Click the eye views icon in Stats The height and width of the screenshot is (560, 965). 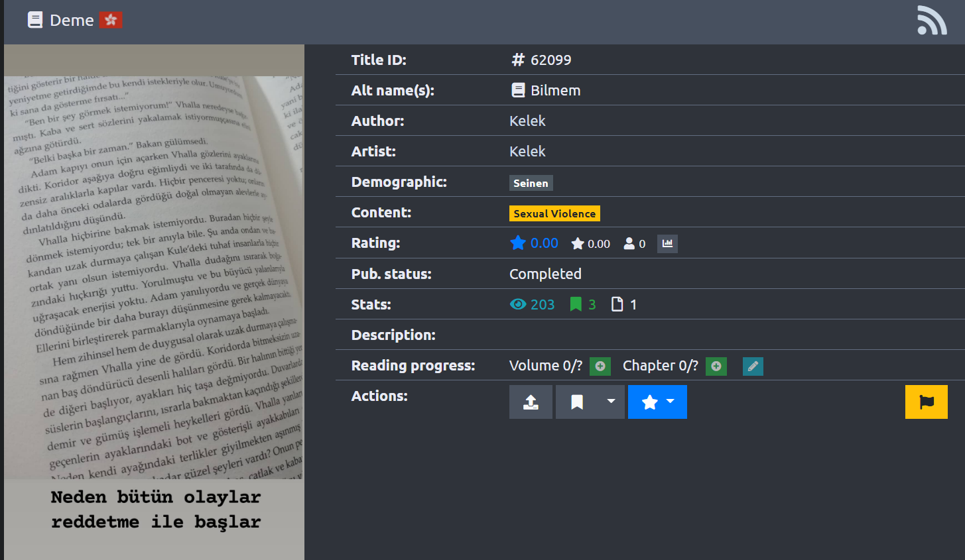pos(518,304)
